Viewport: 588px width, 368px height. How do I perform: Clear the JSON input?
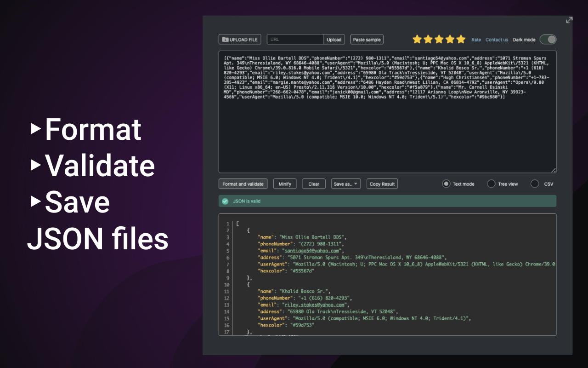pos(314,184)
